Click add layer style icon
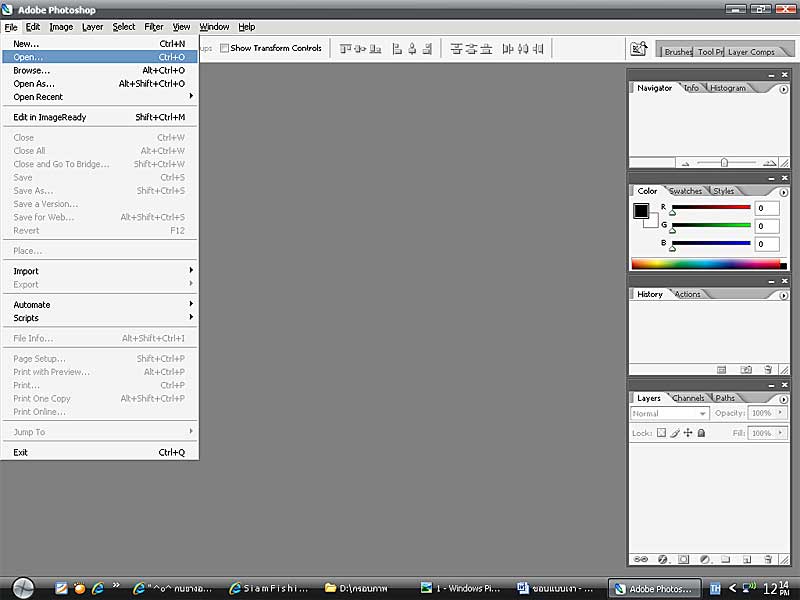The image size is (800, 600). tap(663, 559)
